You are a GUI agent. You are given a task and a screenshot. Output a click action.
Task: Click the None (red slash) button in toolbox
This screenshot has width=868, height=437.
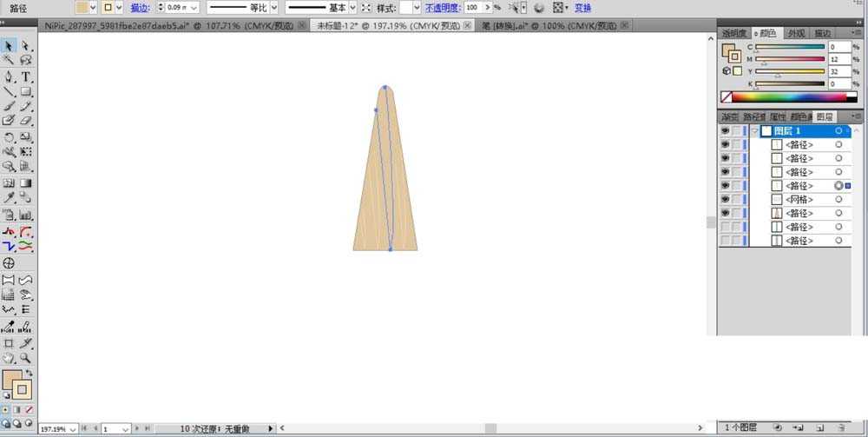pos(29,409)
